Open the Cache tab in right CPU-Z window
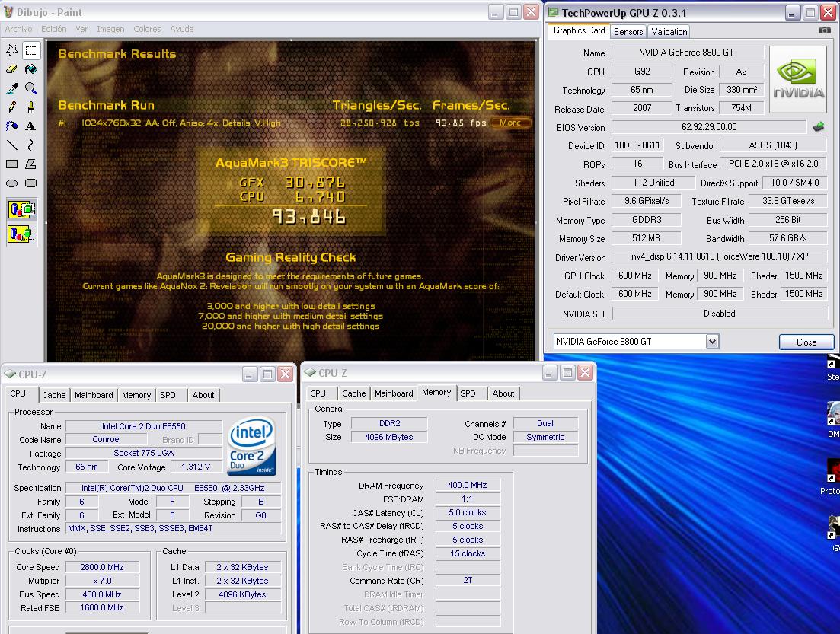 pyautogui.click(x=353, y=393)
